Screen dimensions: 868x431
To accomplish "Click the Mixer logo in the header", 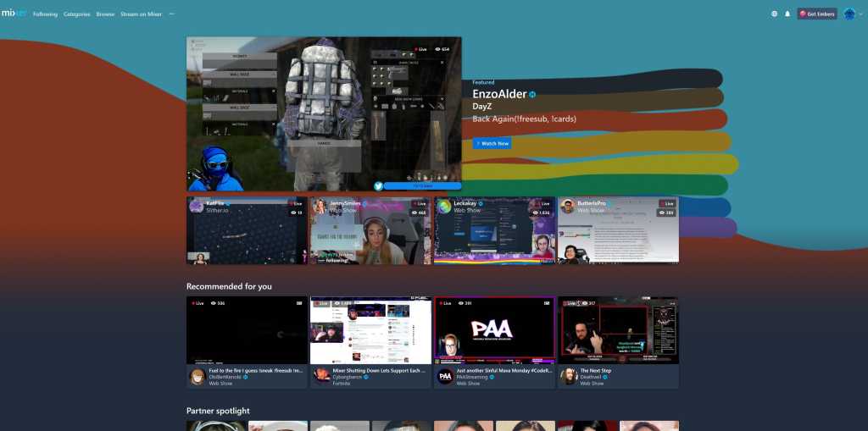I will pos(14,14).
